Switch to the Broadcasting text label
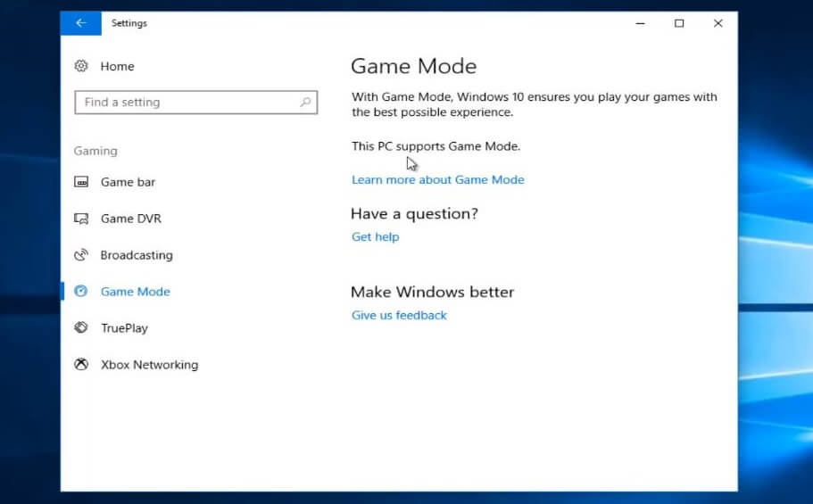 click(x=137, y=255)
